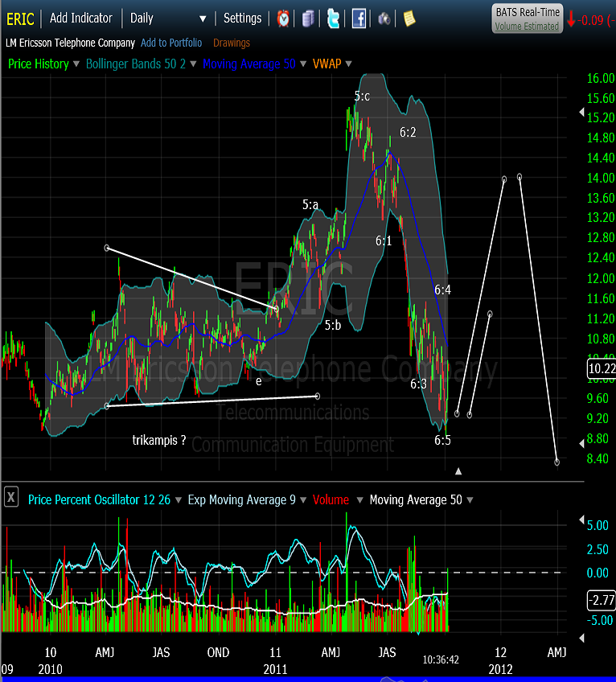
Task: Click the ERIC ticker symbol
Action: click(20, 19)
